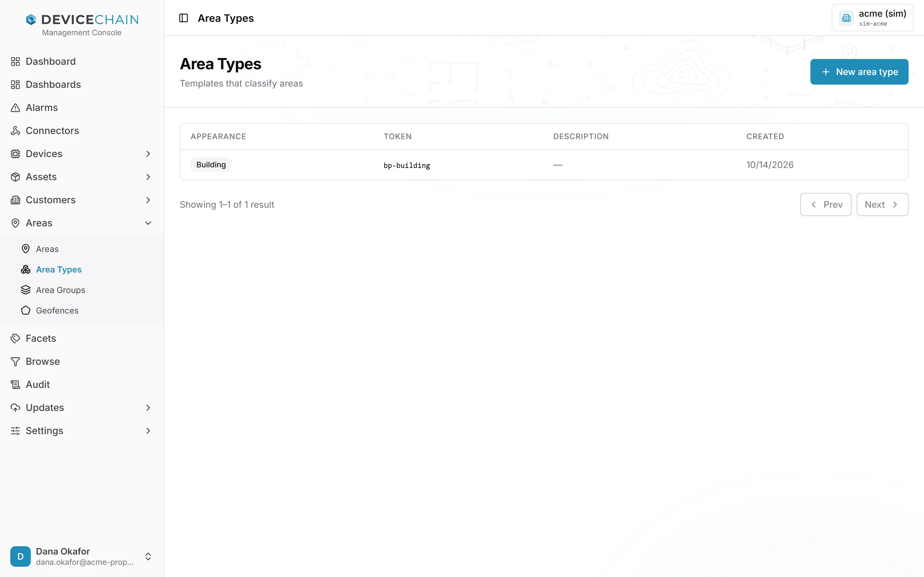The height and width of the screenshot is (577, 924).
Task: Toggle the sidebar panel icon
Action: pyautogui.click(x=183, y=18)
